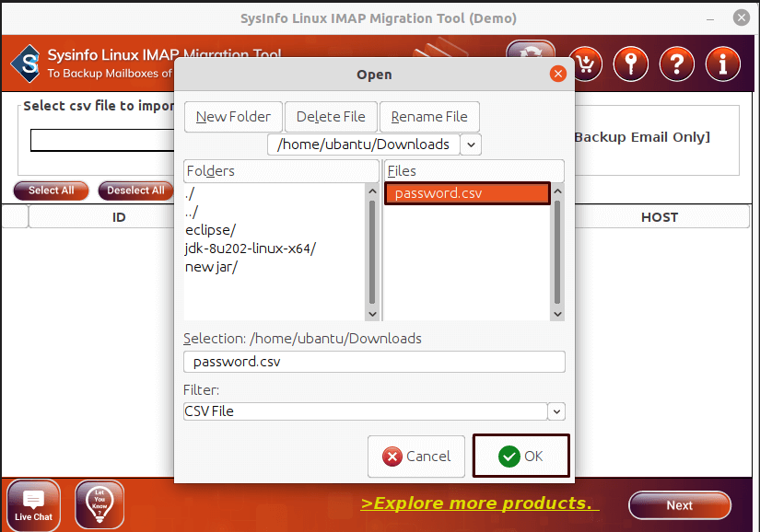Click the Rename File button
This screenshot has width=760, height=532.
click(x=429, y=117)
